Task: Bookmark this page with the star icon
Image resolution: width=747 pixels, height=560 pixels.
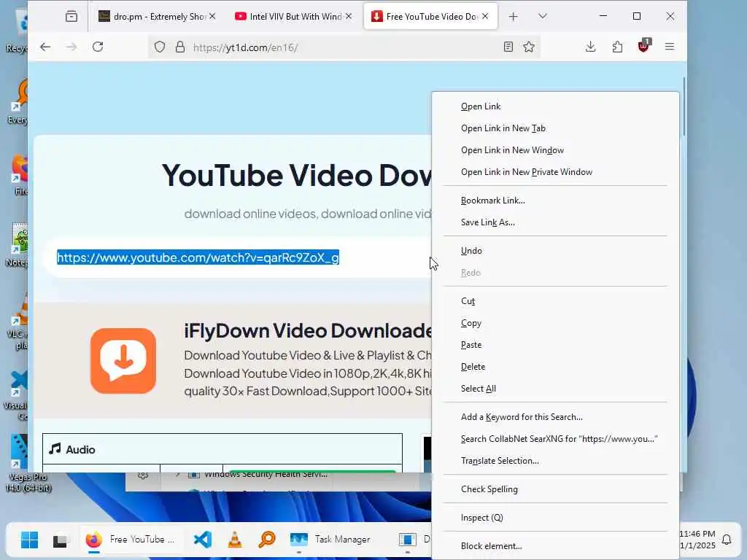Action: pos(529,47)
